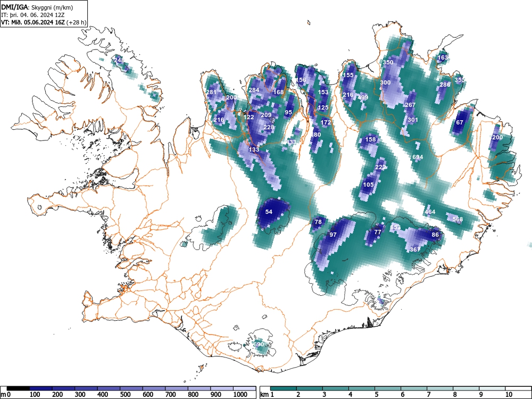
Task: Select the 367 value label
Action: (415, 249)
